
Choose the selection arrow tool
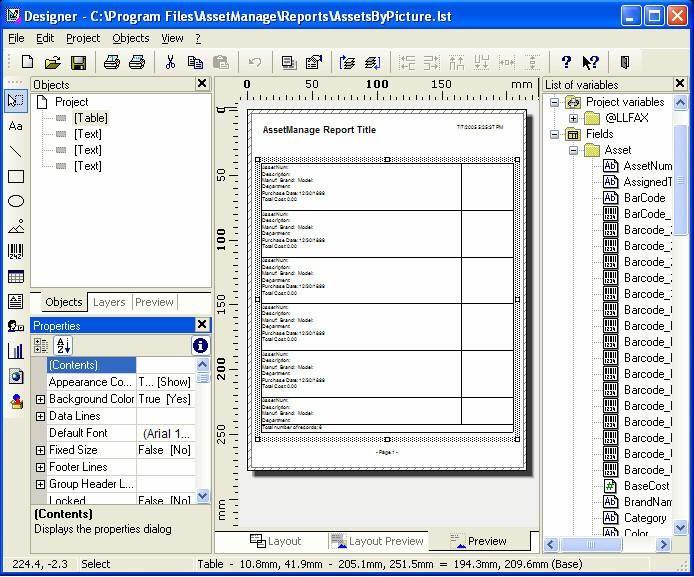click(16, 101)
